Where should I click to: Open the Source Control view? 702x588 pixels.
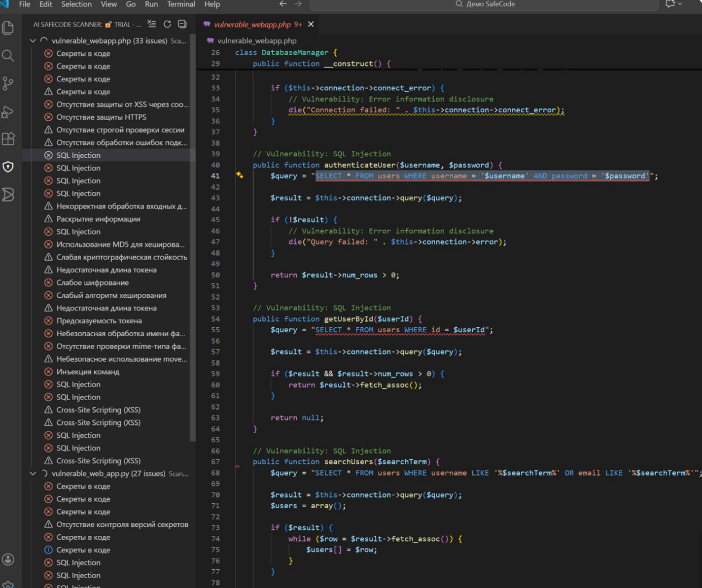(x=8, y=83)
